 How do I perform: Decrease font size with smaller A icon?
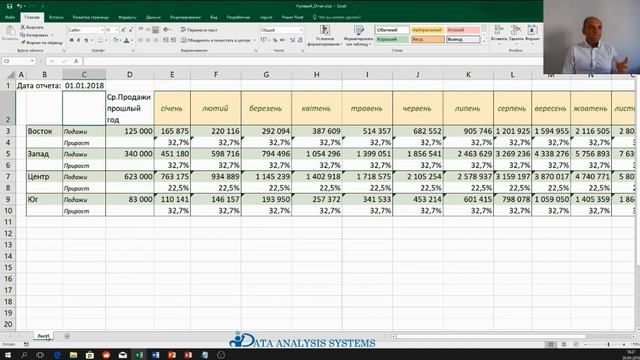pyautogui.click(x=131, y=30)
